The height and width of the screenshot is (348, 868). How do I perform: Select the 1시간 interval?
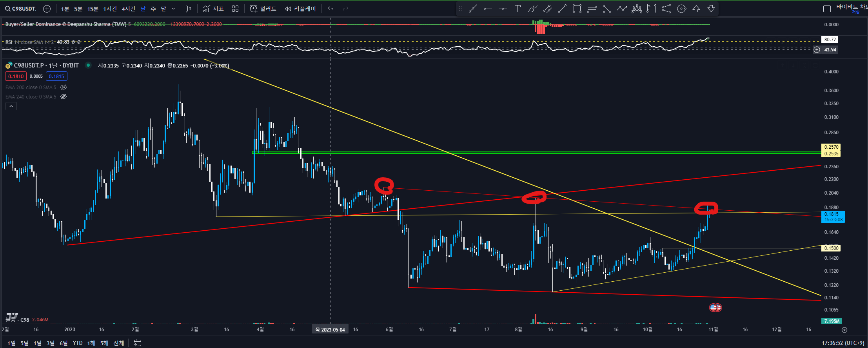[110, 9]
